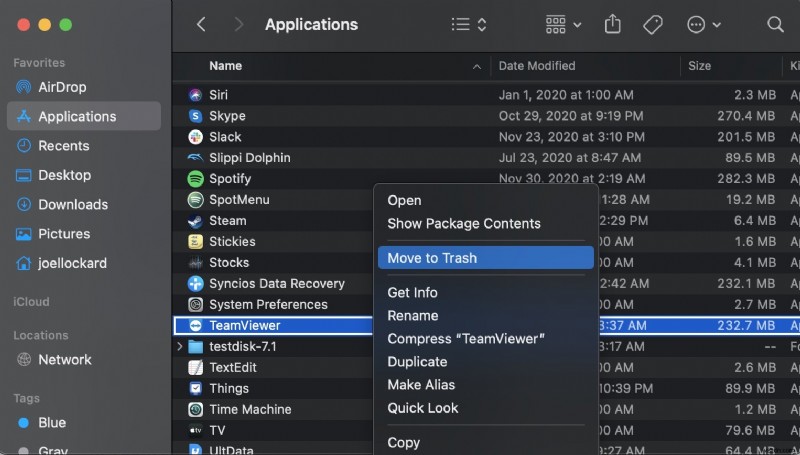
Task: Click the Favorites section heading
Action: [39, 63]
